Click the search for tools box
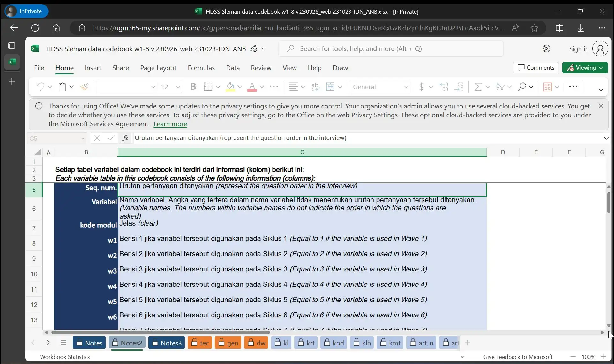The width and height of the screenshot is (614, 364). pyautogui.click(x=391, y=49)
